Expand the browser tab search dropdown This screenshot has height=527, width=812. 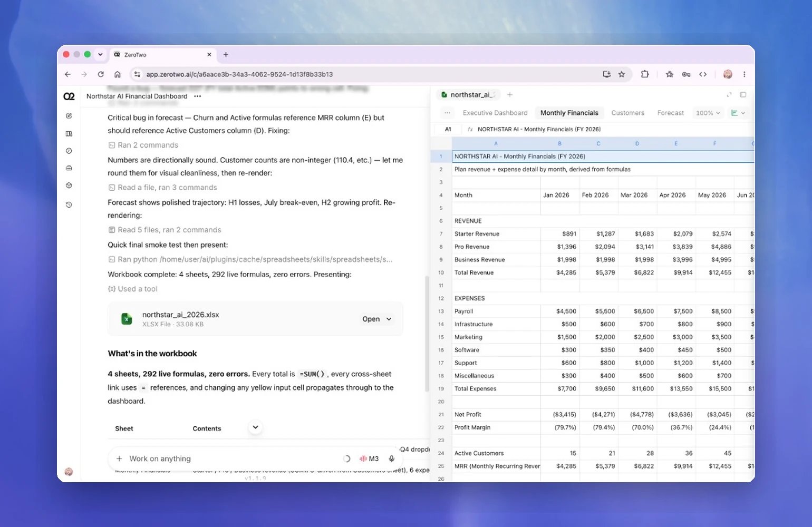(x=100, y=54)
